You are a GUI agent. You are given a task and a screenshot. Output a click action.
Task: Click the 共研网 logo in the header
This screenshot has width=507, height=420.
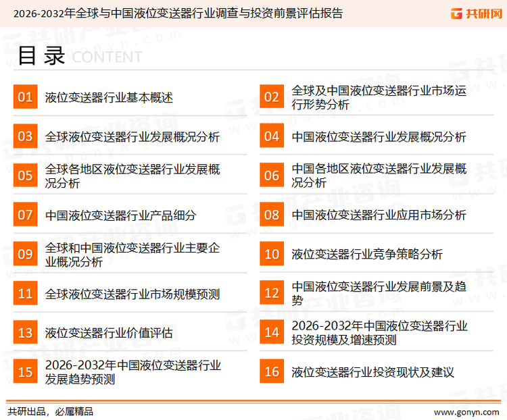[x=477, y=14]
